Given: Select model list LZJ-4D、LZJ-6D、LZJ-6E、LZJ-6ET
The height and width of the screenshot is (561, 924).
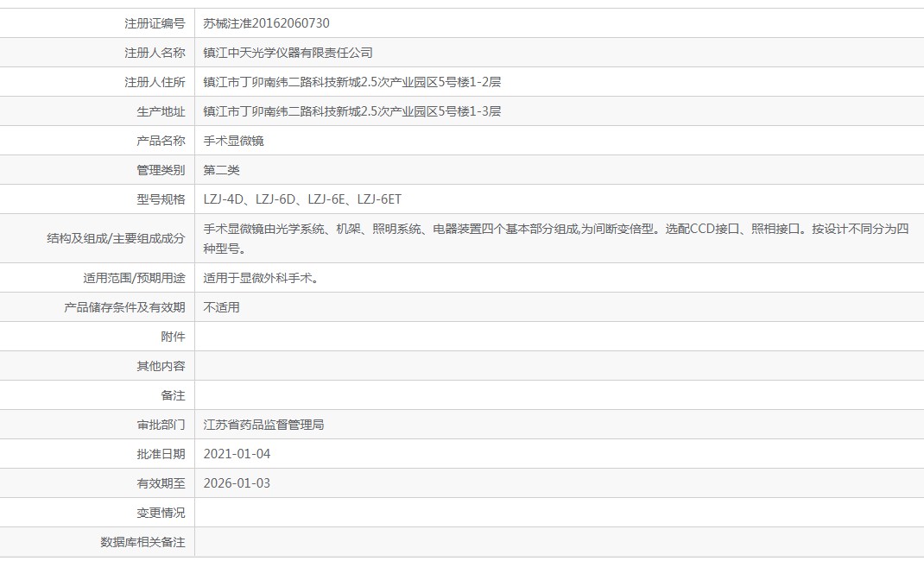Looking at the screenshot, I should coord(302,199).
